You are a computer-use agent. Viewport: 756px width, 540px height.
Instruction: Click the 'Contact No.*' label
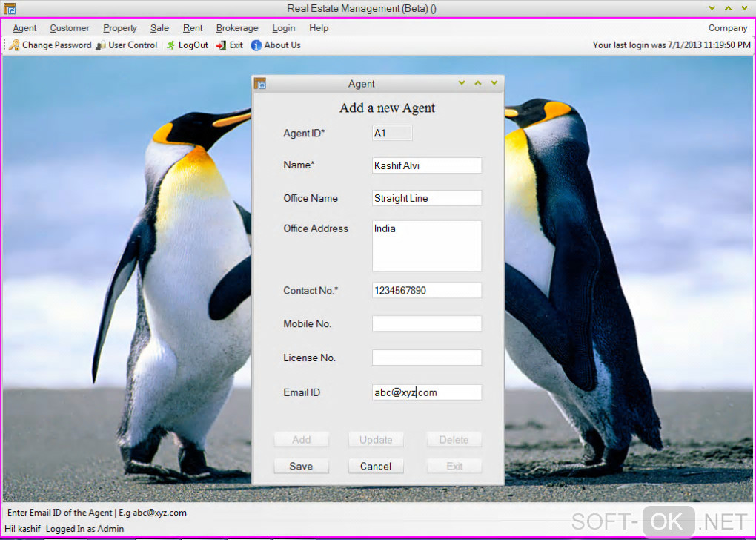coord(311,291)
